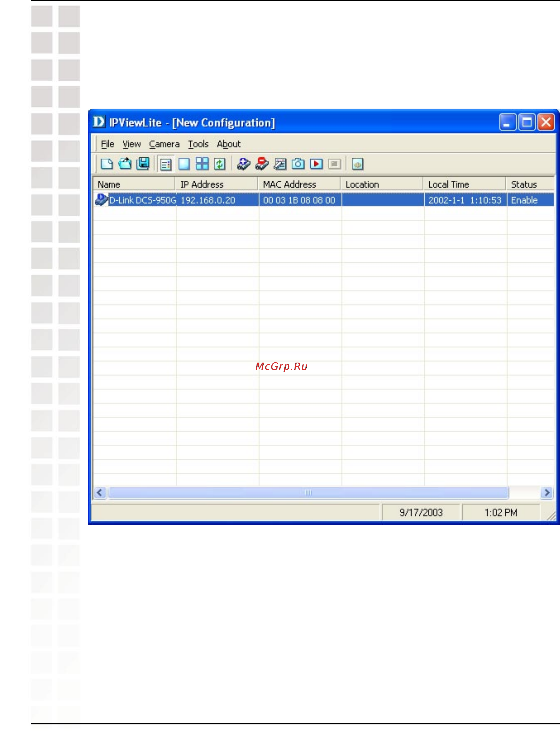The height and width of the screenshot is (732, 560).
Task: Click the green rotate/refresh view icon
Action: pyautogui.click(x=220, y=164)
